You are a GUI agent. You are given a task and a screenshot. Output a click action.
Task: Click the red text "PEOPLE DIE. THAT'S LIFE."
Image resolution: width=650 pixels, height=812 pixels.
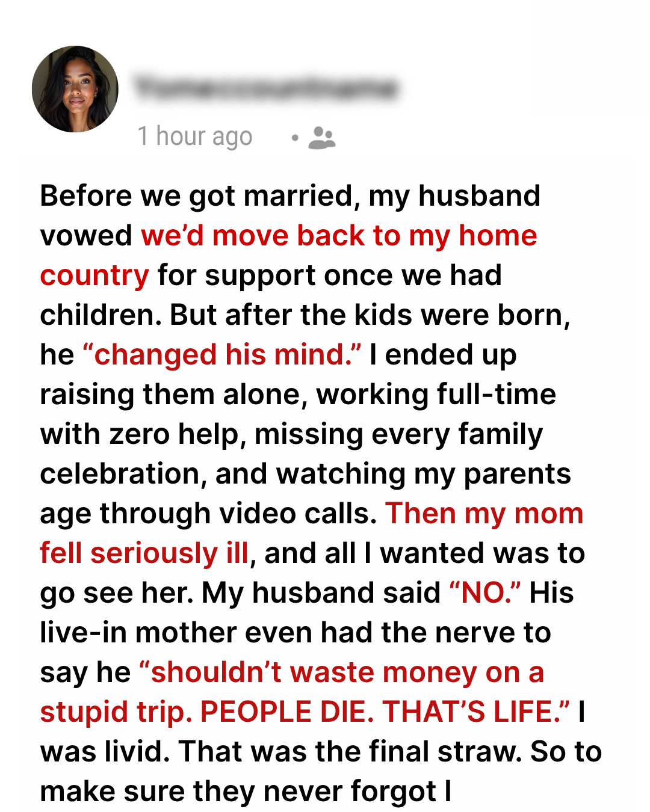coord(385,712)
